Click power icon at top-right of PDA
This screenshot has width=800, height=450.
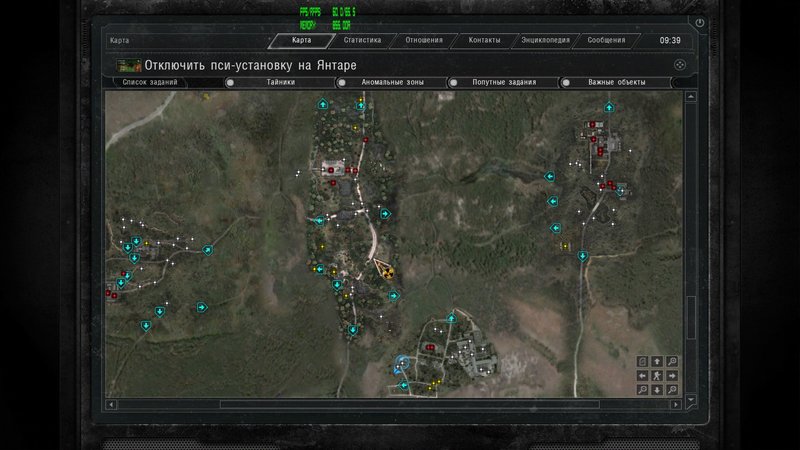coord(699,22)
